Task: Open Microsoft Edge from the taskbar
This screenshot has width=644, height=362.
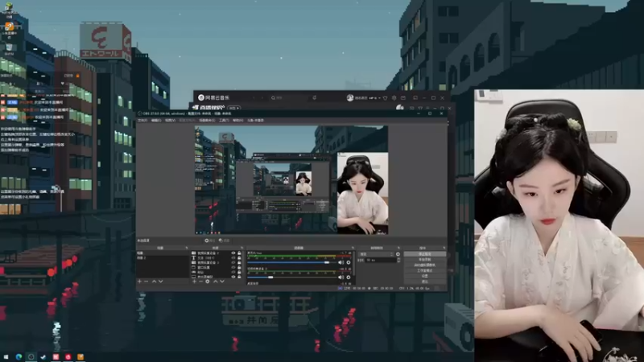Action: [19, 356]
